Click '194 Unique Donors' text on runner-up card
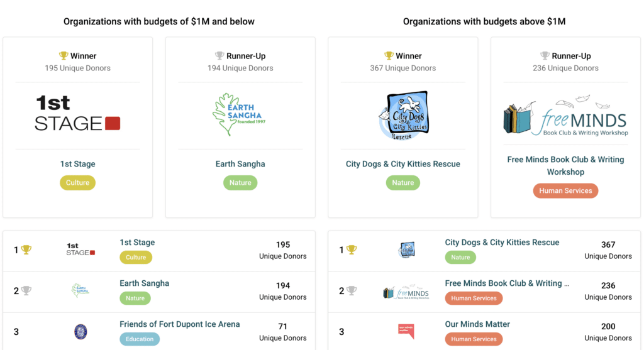This screenshot has height=350, width=644. (x=240, y=68)
